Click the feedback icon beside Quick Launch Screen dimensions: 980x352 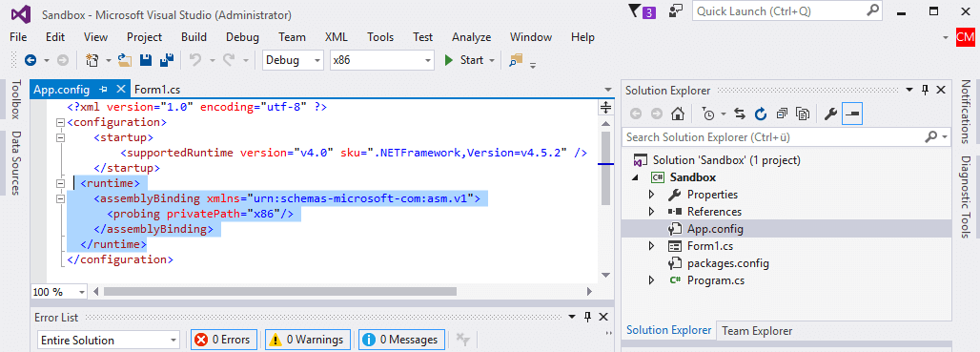point(675,10)
